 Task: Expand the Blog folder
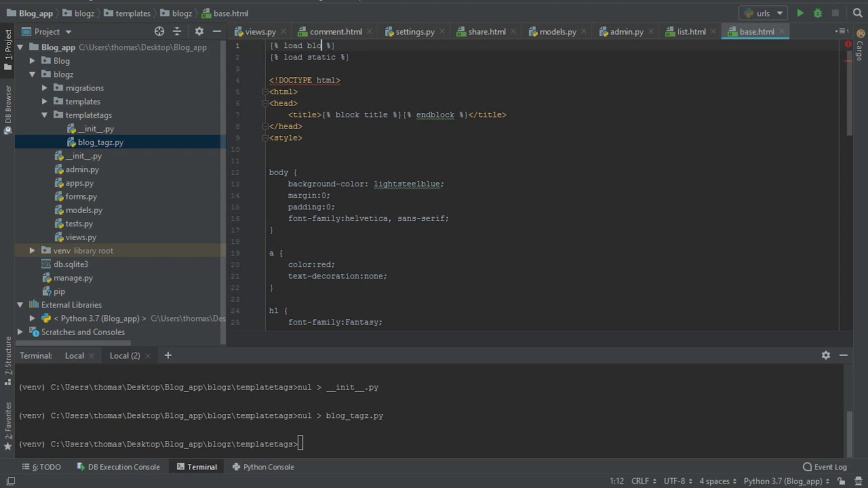click(33, 61)
